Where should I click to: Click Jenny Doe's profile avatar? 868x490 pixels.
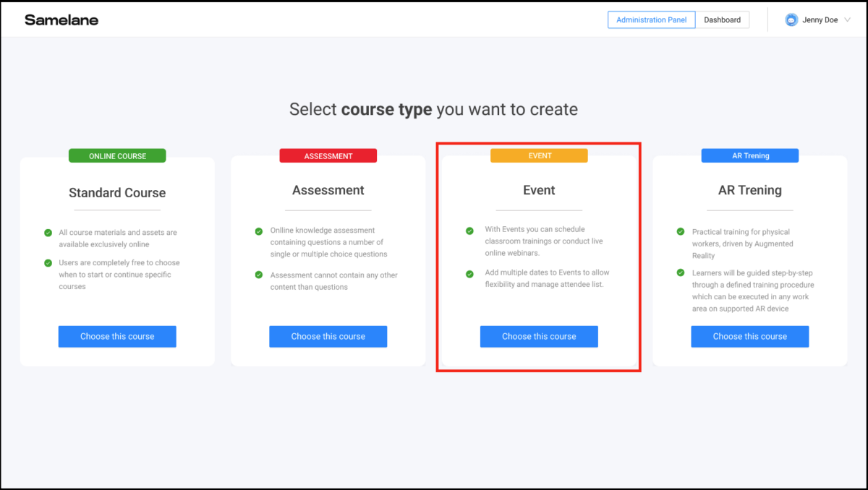coord(791,20)
